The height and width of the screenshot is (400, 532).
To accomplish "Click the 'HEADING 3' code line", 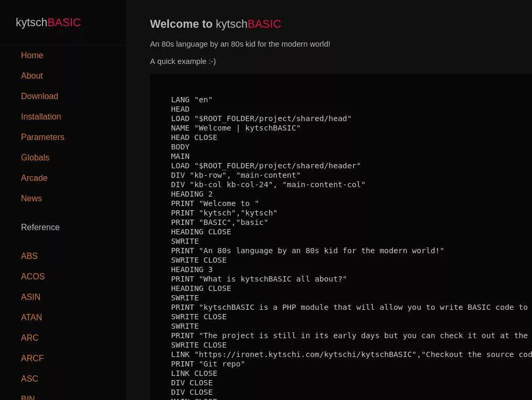I will tap(191, 270).
